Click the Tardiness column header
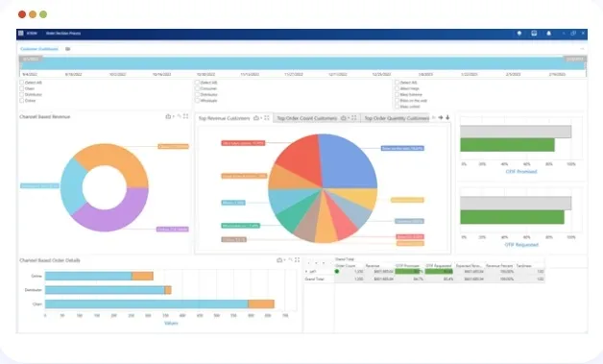The width and height of the screenshot is (603, 364). (523, 265)
